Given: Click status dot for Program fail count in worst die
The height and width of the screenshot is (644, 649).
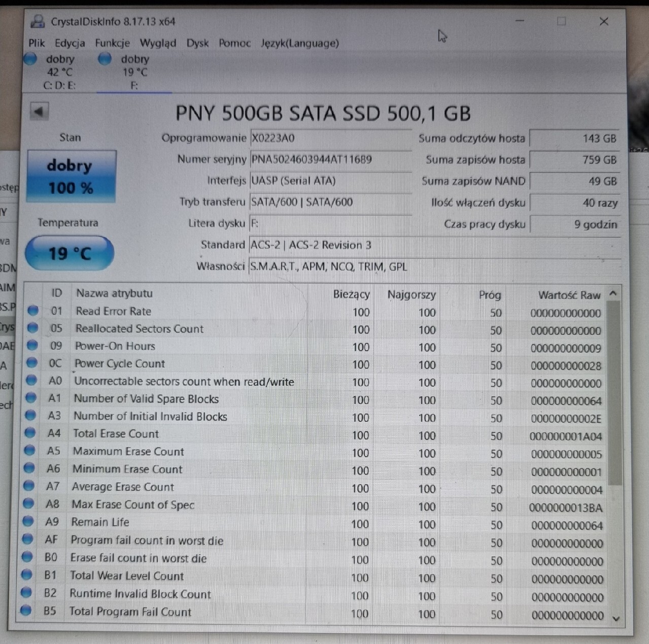Looking at the screenshot, I should (27, 539).
